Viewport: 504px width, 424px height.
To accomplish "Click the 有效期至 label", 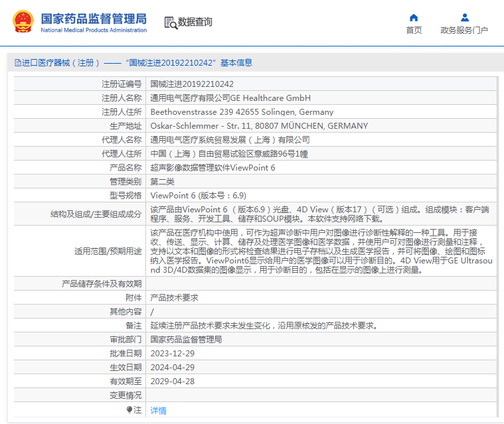I will (x=126, y=382).
